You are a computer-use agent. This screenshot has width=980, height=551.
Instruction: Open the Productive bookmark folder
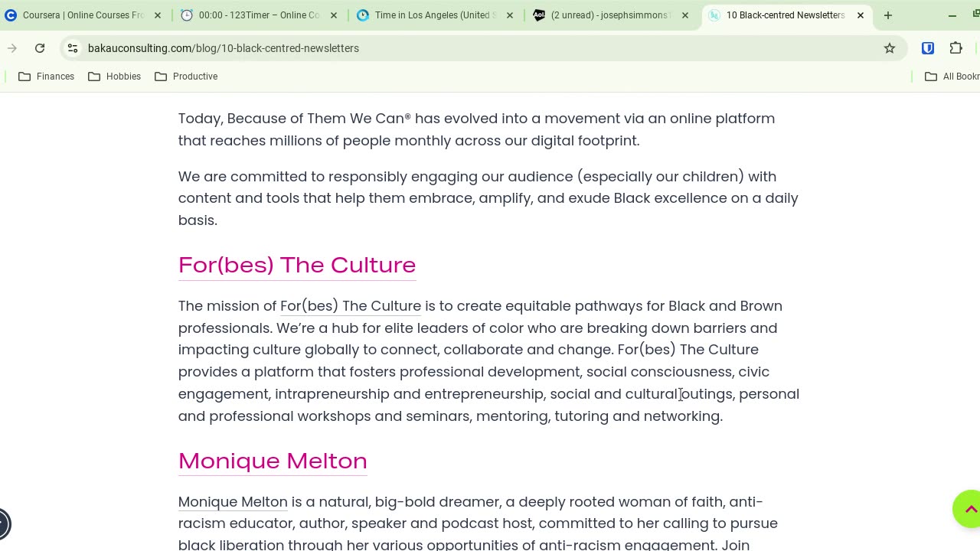[x=186, y=77]
